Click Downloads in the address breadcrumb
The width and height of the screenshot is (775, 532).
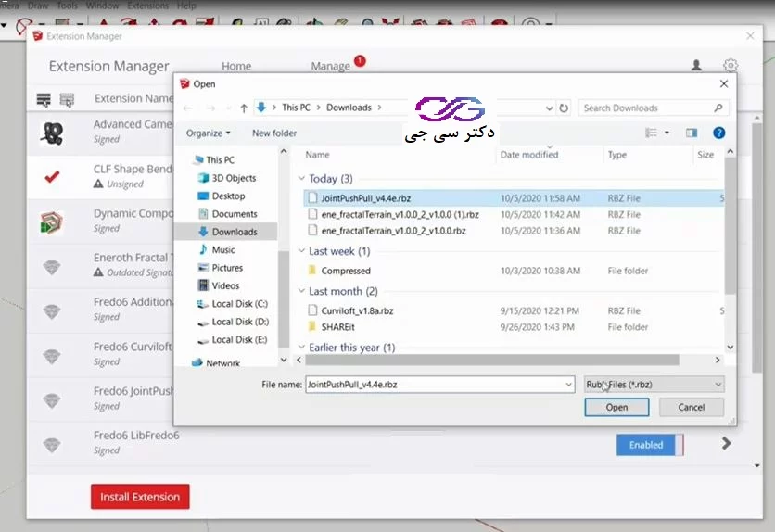tap(349, 108)
